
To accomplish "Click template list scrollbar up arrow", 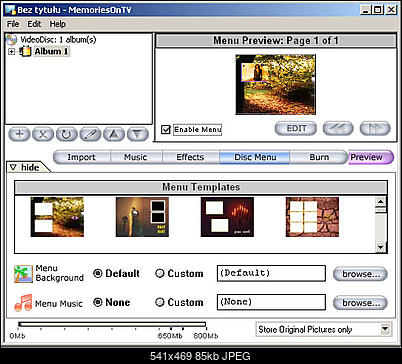I will coord(380,202).
